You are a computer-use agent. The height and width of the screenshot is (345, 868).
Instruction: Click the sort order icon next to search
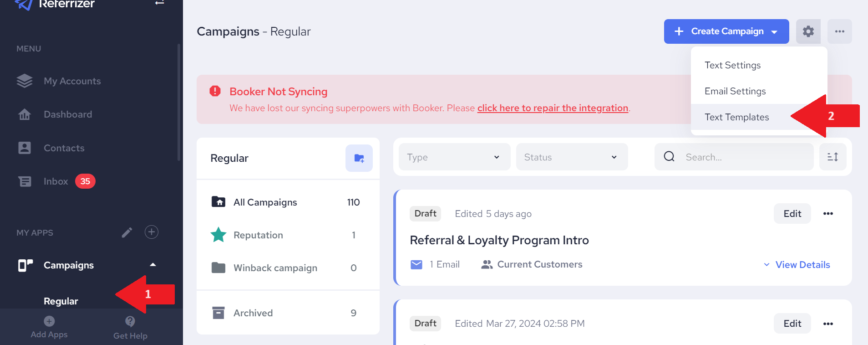point(832,157)
